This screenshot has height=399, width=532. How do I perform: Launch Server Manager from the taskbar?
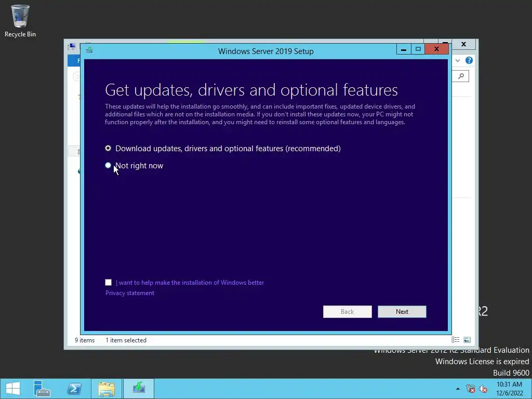click(x=42, y=389)
